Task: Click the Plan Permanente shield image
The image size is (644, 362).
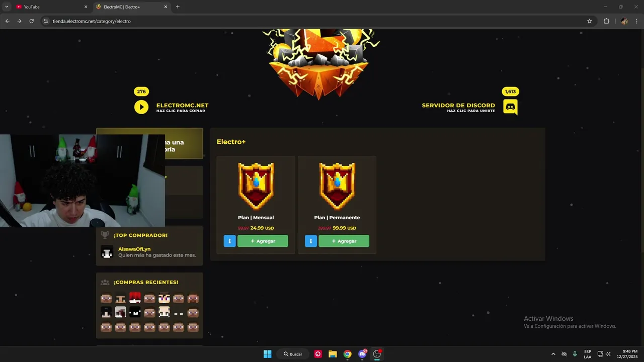Action: (337, 186)
